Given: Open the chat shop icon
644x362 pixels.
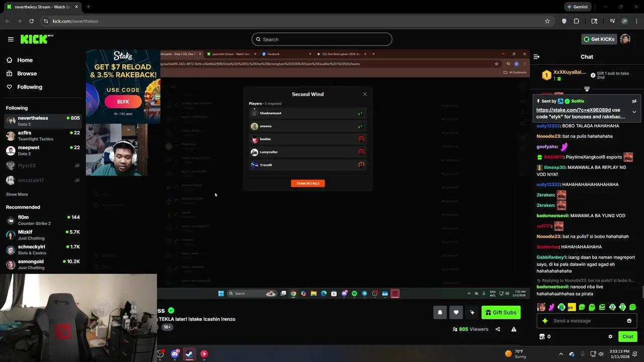Looking at the screenshot, I should 542,336.
